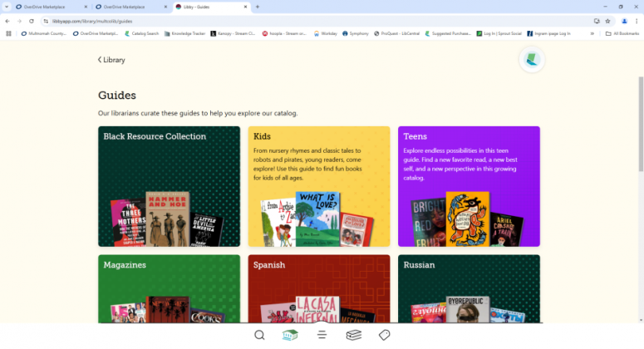The width and height of the screenshot is (644, 349).
Task: Open the Black Resource Collection guide
Action: (x=169, y=186)
